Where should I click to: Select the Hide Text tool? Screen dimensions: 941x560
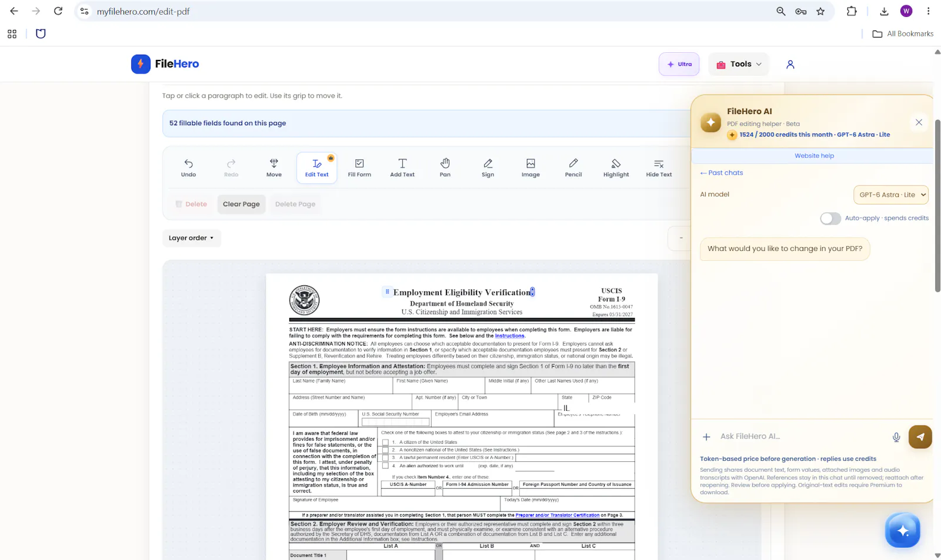point(659,167)
